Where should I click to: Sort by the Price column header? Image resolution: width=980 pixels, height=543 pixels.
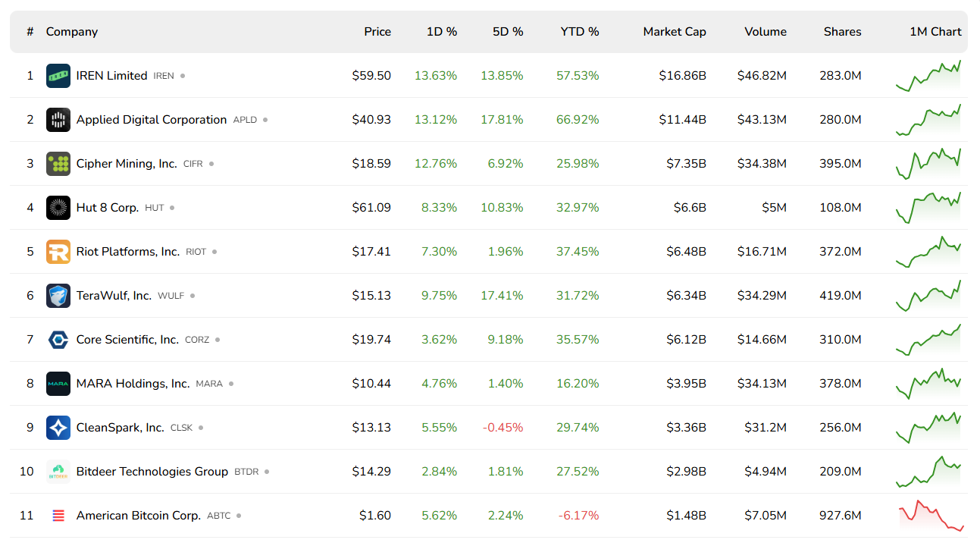377,32
